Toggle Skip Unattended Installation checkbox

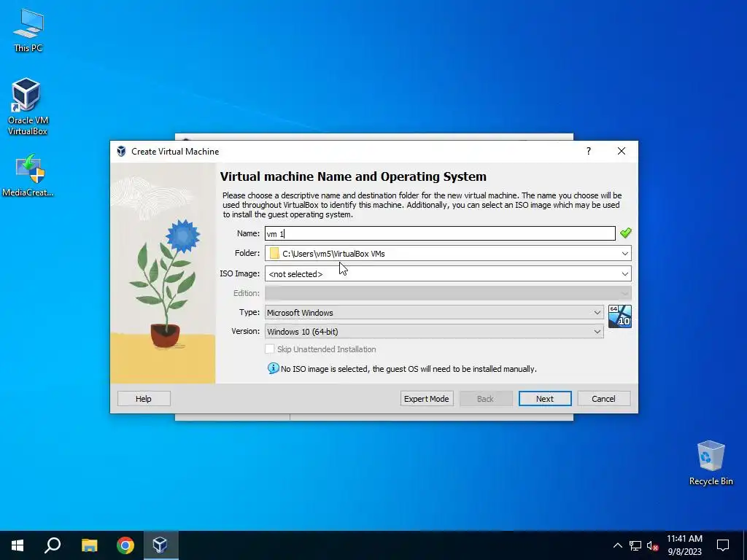tap(270, 349)
